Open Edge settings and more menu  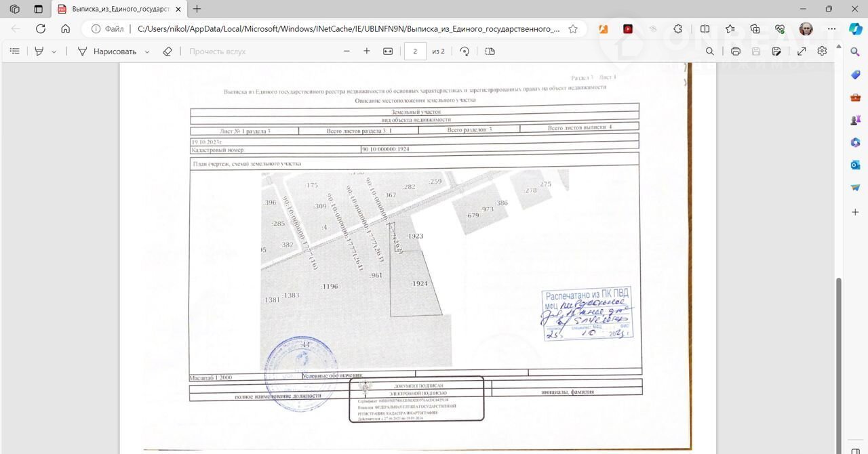(x=831, y=29)
